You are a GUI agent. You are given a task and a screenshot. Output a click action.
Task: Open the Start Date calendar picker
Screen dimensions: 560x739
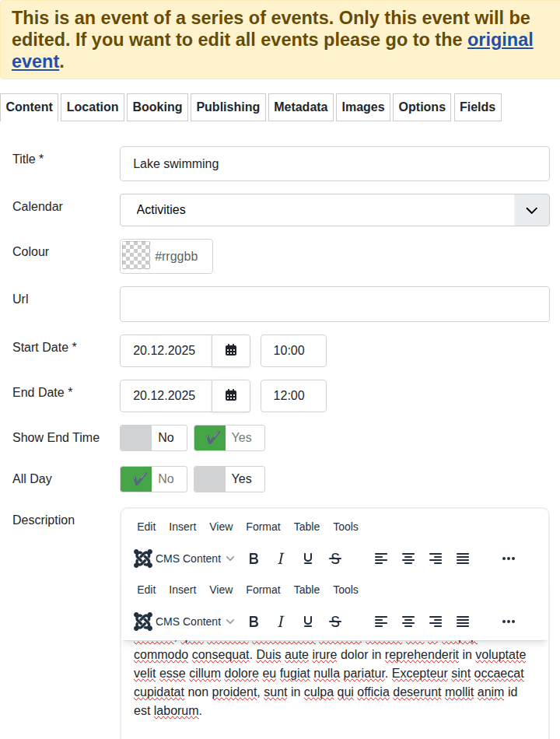coord(231,351)
